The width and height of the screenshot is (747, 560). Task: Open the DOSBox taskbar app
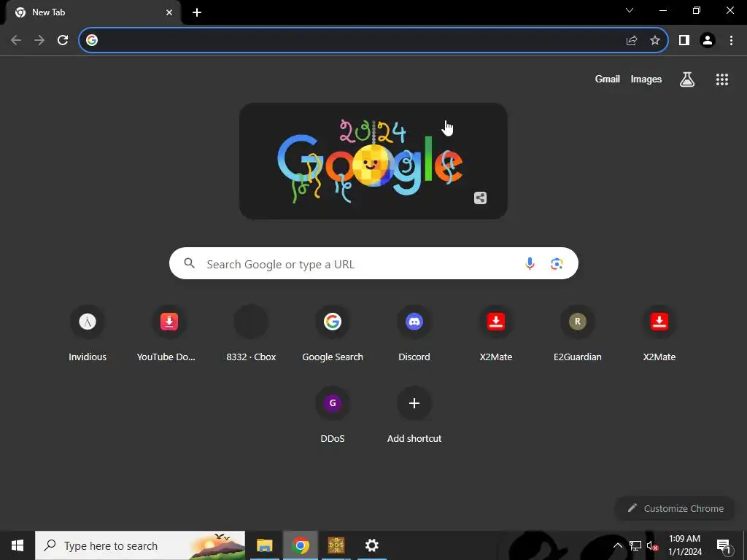point(336,545)
